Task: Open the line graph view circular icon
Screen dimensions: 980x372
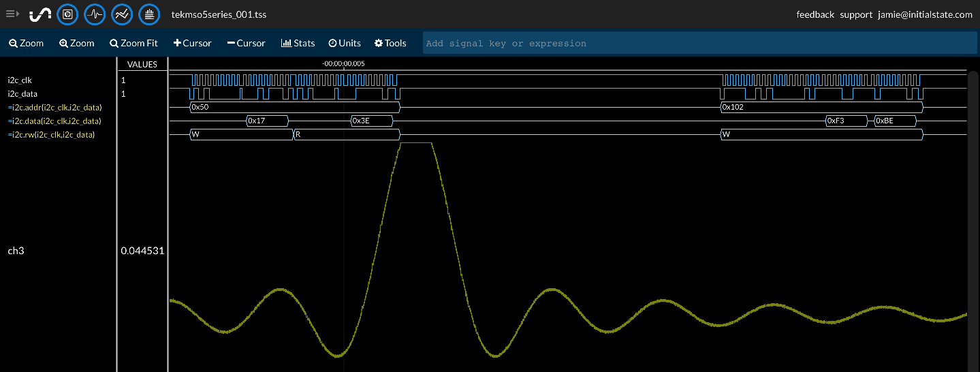Action: click(x=122, y=14)
